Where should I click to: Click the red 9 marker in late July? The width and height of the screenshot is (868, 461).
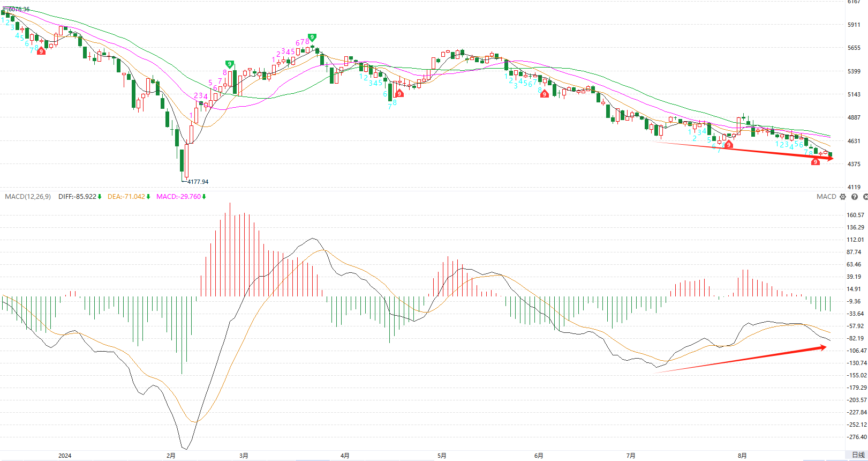729,145
